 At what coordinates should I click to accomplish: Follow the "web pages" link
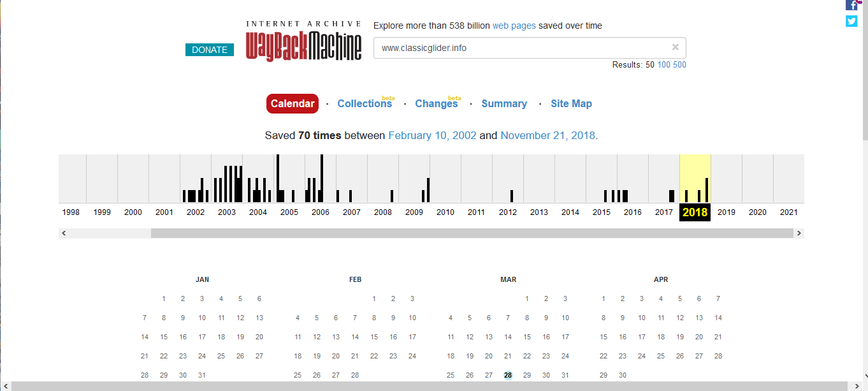pyautogui.click(x=514, y=26)
